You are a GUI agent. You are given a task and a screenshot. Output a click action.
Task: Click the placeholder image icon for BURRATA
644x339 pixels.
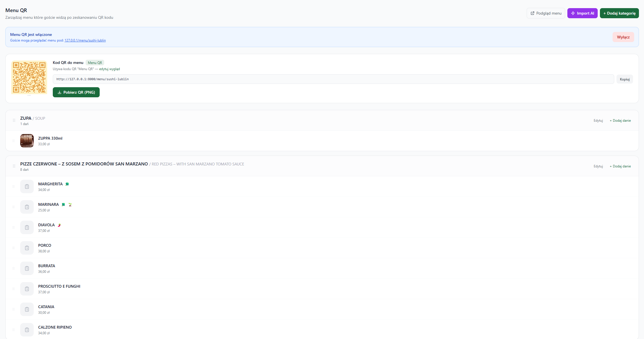point(27,268)
